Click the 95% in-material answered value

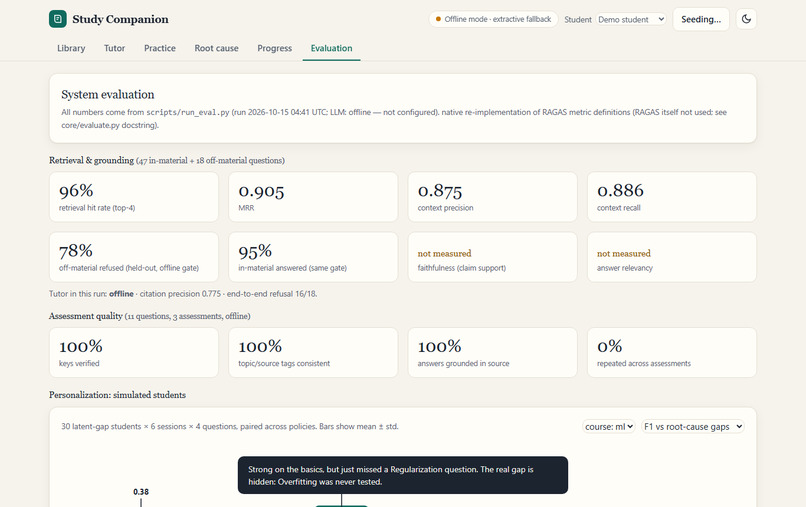coord(255,251)
